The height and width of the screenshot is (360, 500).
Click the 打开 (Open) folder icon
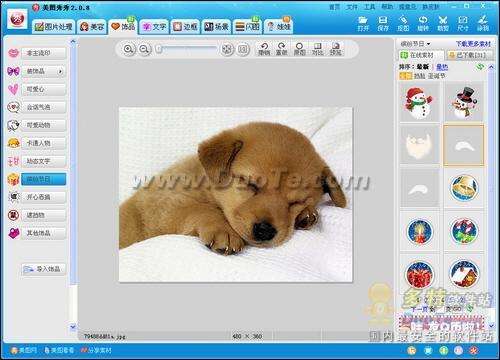tap(363, 23)
